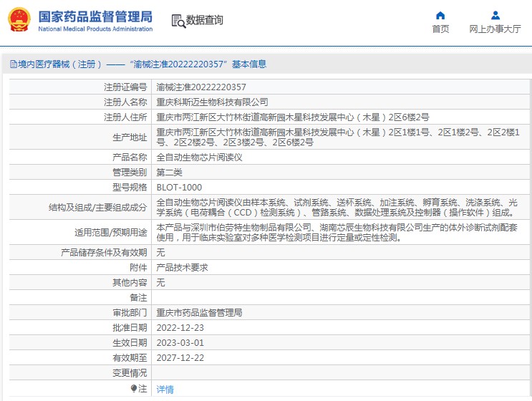Select approval date 2022-12-23
The width and height of the screenshot is (532, 401).
pyautogui.click(x=180, y=328)
